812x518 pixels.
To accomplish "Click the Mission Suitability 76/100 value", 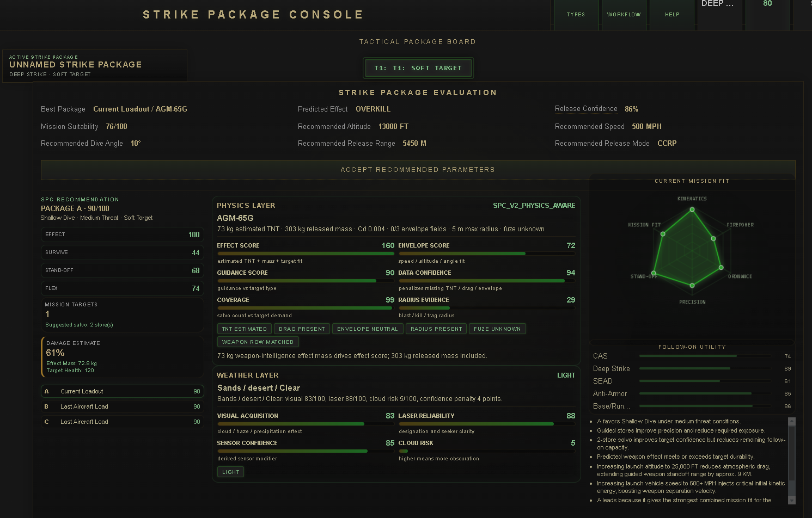I will click(117, 127).
